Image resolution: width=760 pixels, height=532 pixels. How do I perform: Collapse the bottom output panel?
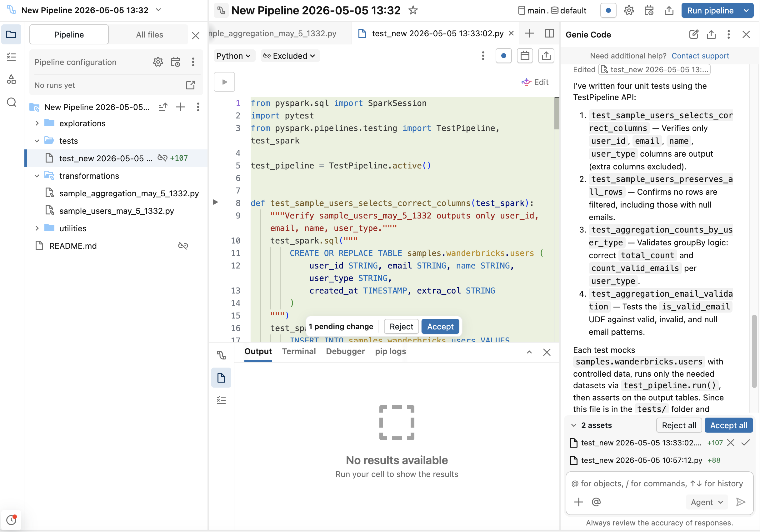click(x=529, y=352)
